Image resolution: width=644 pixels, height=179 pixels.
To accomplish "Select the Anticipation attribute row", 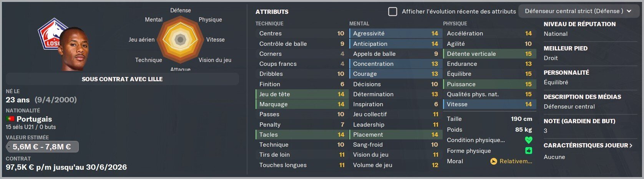I will pos(395,44).
